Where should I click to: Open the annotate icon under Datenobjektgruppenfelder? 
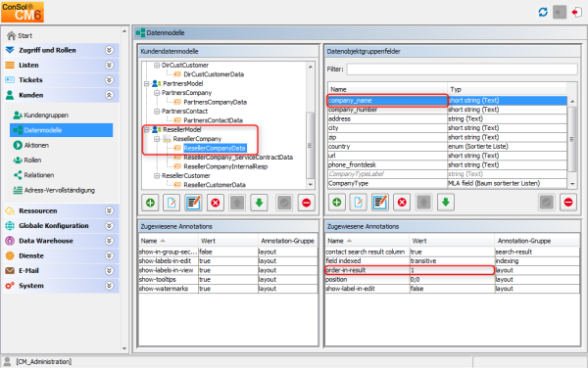click(380, 203)
